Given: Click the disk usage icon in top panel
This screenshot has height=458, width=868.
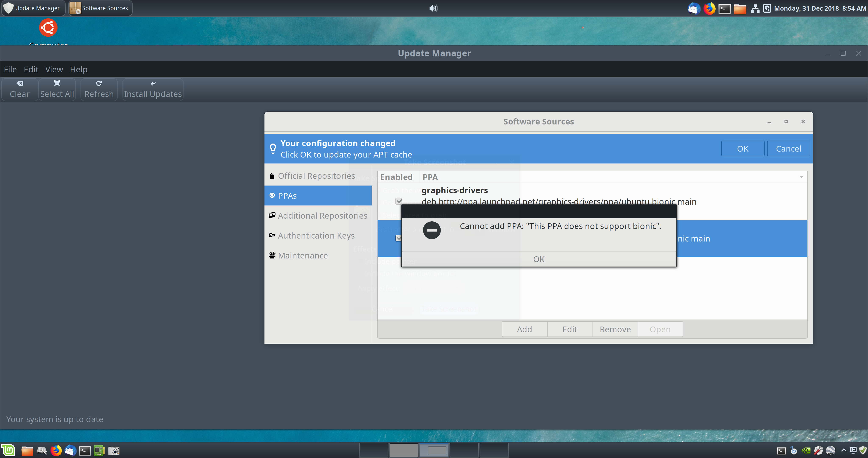Looking at the screenshot, I should (767, 8).
